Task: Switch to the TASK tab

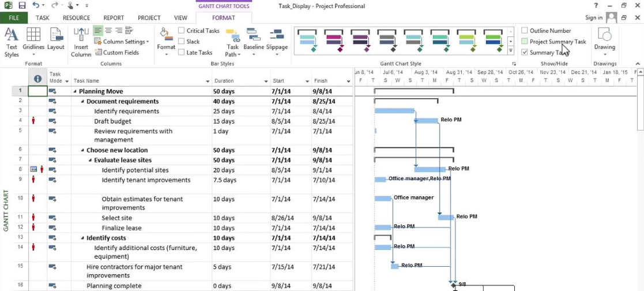Action: (x=42, y=18)
